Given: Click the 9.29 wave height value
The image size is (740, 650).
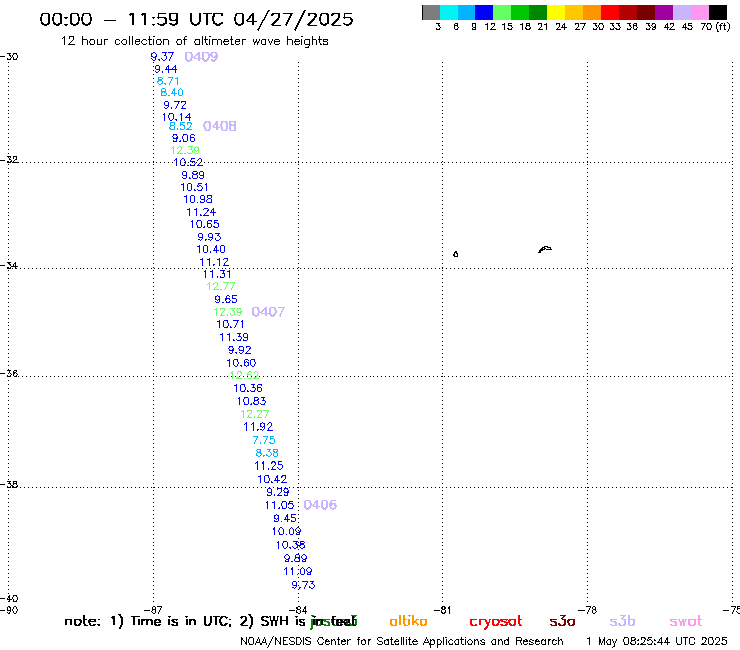Looking at the screenshot, I should [x=278, y=492].
